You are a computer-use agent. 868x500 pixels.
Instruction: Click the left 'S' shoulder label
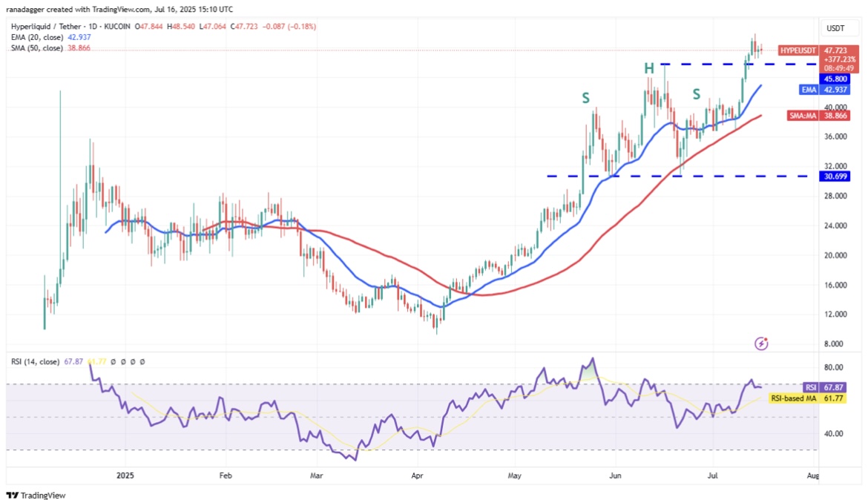click(x=585, y=98)
